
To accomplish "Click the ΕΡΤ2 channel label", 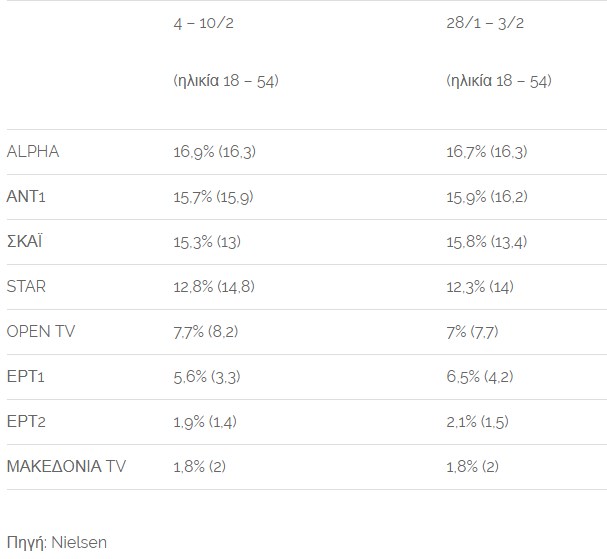I will click(x=26, y=421).
